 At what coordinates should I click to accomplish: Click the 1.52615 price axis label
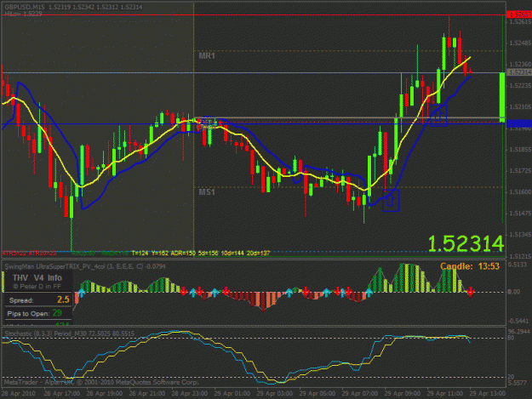[x=520, y=22]
